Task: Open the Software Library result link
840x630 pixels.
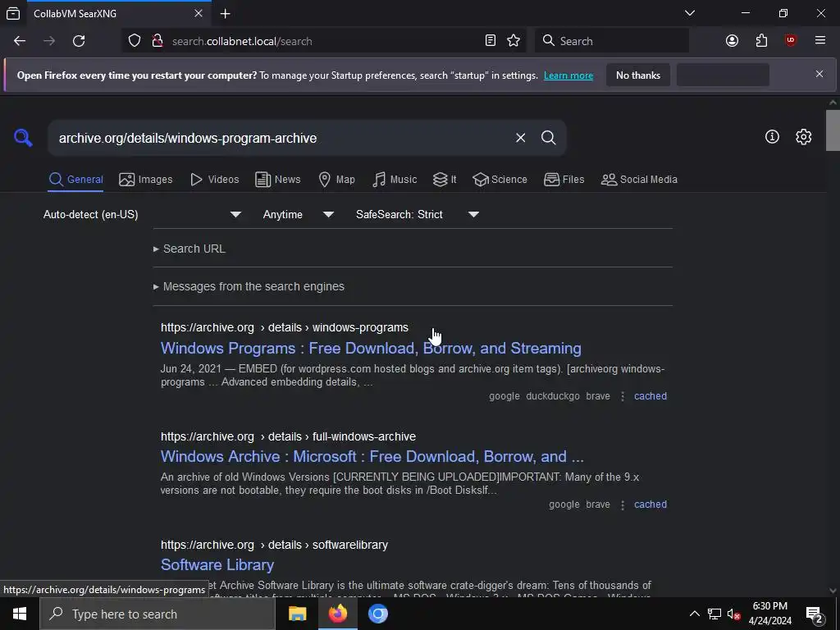Action: tap(217, 564)
